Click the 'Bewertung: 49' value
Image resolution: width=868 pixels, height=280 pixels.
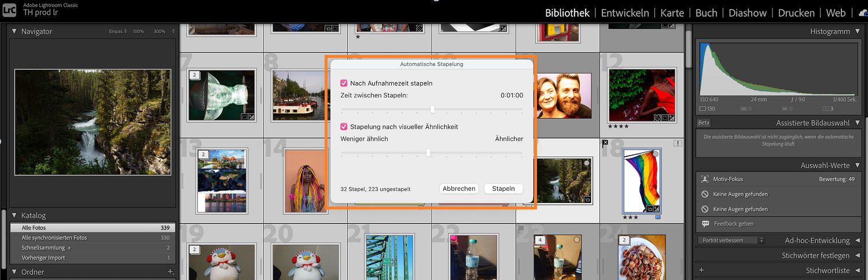click(837, 179)
